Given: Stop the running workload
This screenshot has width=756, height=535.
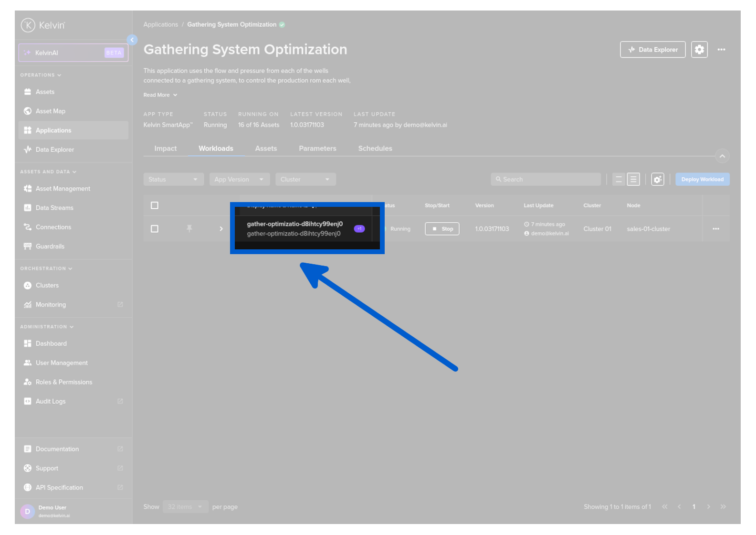Looking at the screenshot, I should (442, 229).
